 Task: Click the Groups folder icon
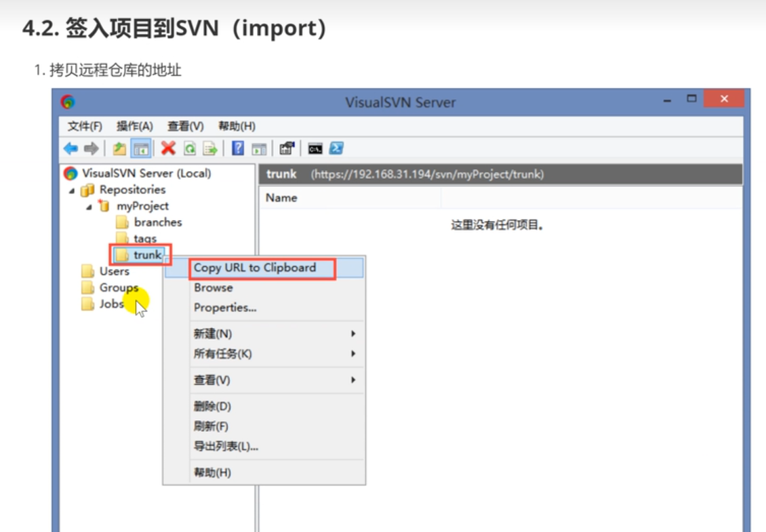88,287
